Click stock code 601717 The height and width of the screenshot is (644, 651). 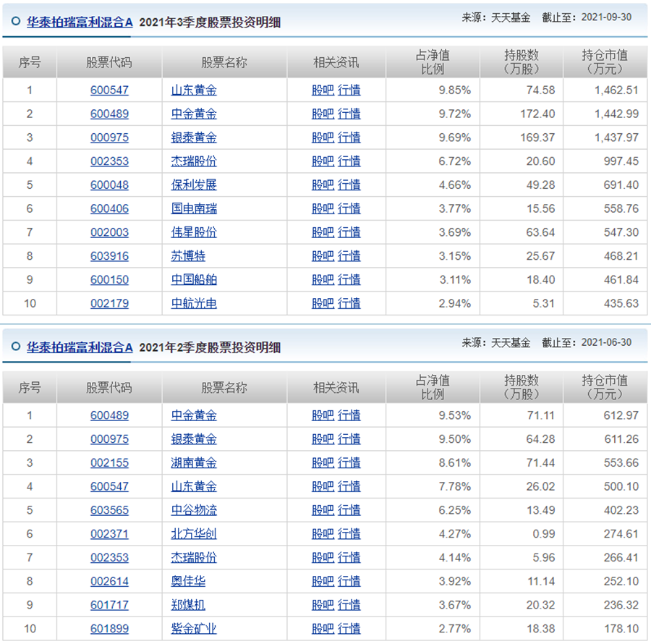pyautogui.click(x=110, y=604)
